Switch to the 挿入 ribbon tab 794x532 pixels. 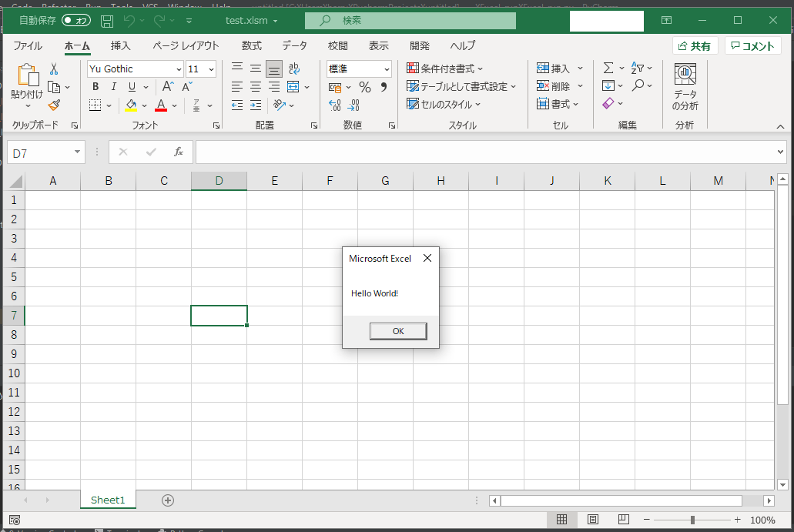coord(120,45)
